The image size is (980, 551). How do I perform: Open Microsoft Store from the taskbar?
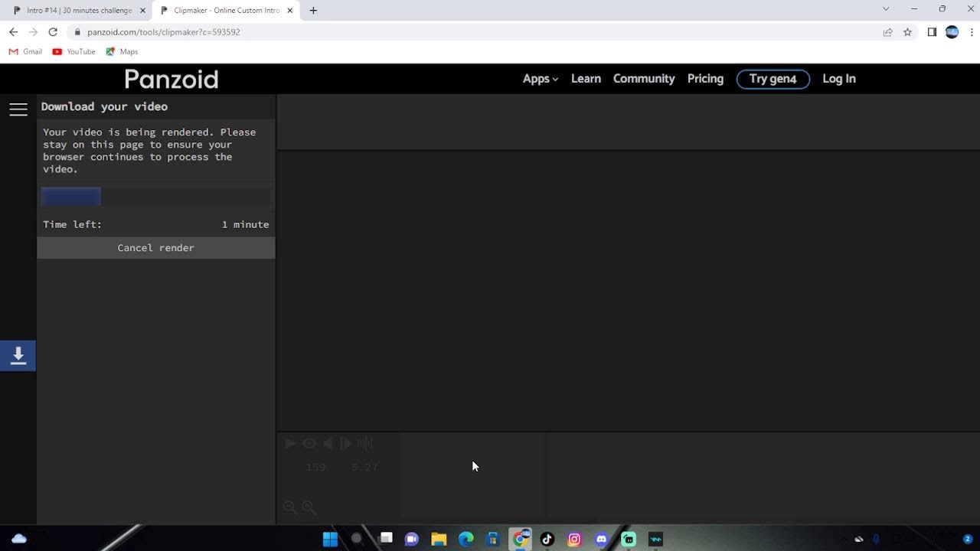493,539
